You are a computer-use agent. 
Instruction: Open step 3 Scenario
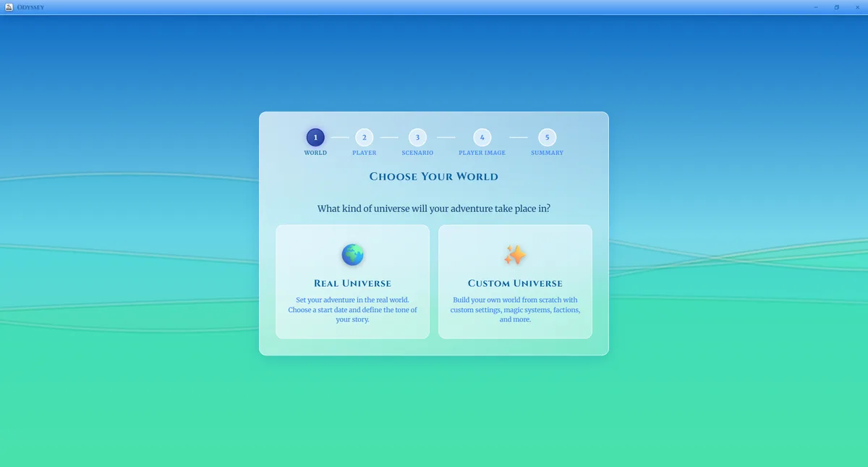[x=417, y=138]
